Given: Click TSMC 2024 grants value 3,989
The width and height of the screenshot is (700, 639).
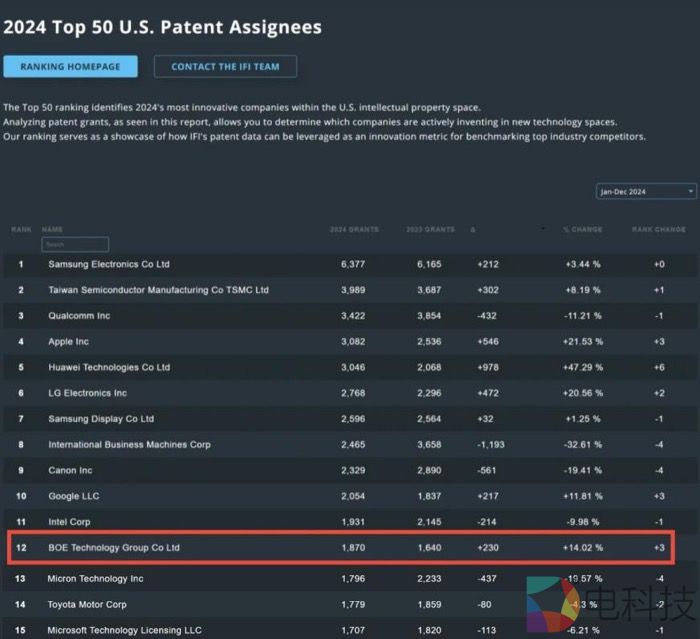Looking at the screenshot, I should (353, 290).
